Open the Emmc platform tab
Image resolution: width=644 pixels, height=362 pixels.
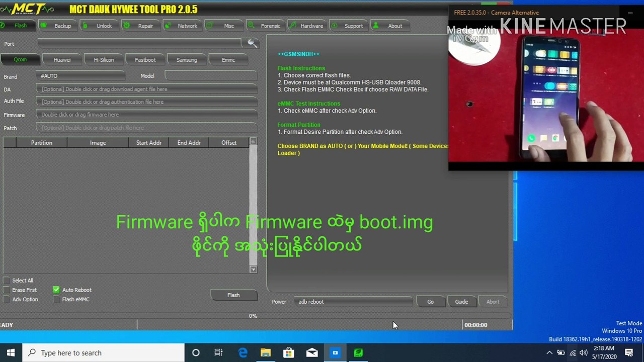point(228,60)
